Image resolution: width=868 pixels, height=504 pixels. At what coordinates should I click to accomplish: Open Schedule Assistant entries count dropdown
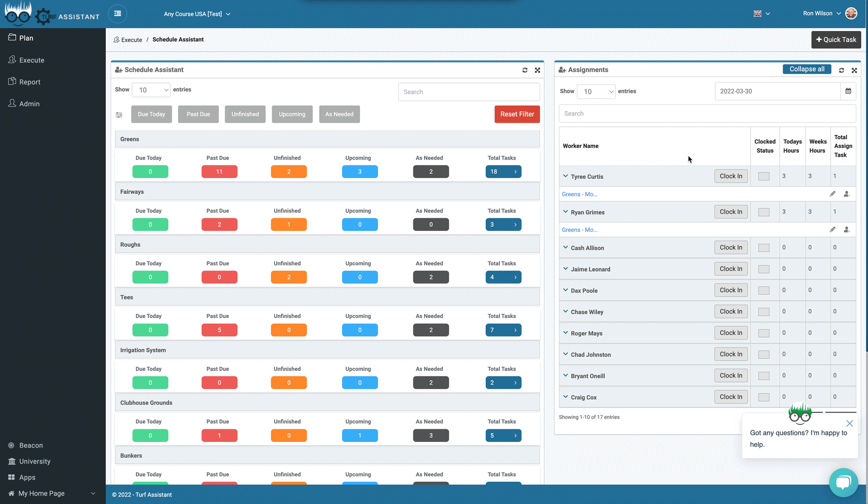(x=151, y=90)
